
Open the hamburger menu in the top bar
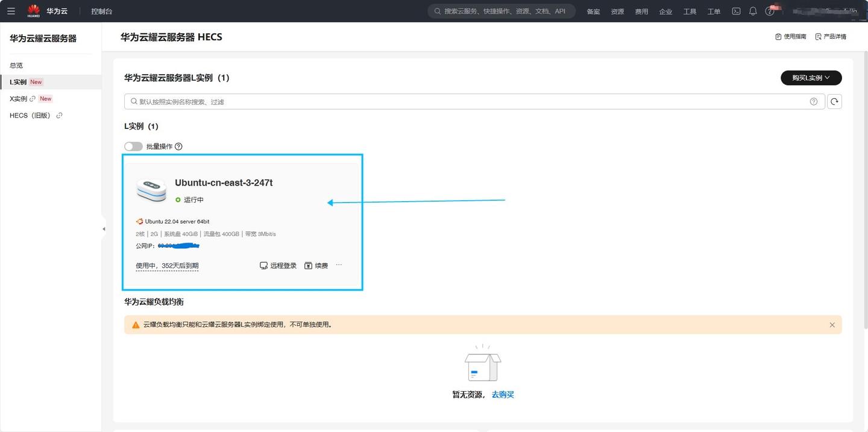click(x=11, y=11)
